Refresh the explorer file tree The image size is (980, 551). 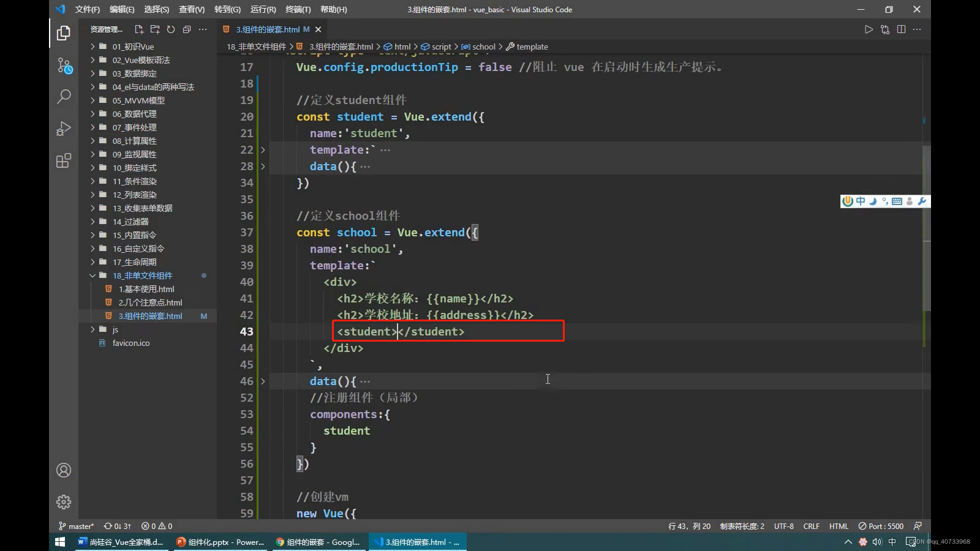(x=171, y=29)
